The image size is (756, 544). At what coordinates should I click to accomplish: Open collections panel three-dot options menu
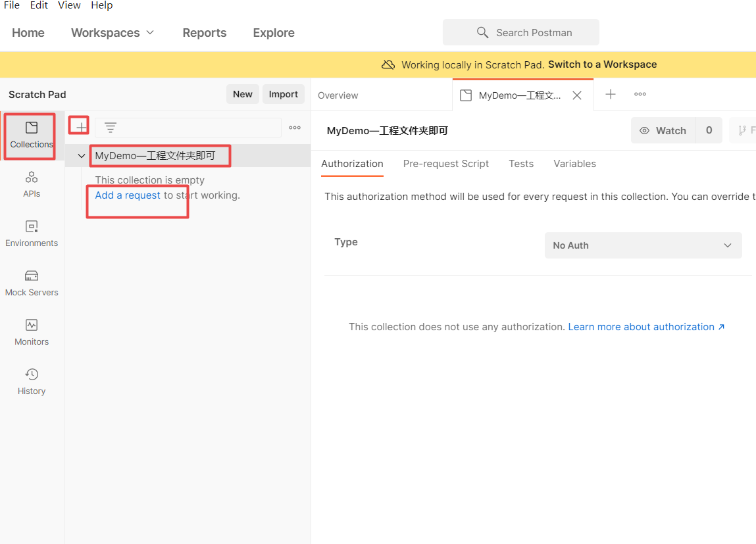click(x=295, y=128)
